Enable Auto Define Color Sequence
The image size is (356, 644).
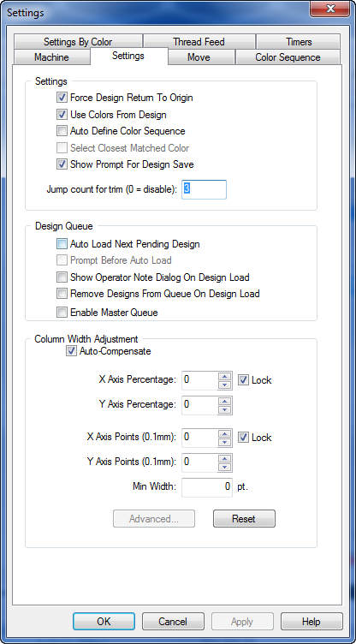(x=62, y=131)
